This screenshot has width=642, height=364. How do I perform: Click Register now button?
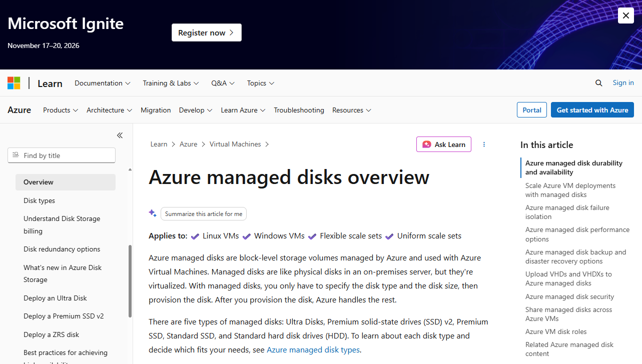click(x=206, y=32)
